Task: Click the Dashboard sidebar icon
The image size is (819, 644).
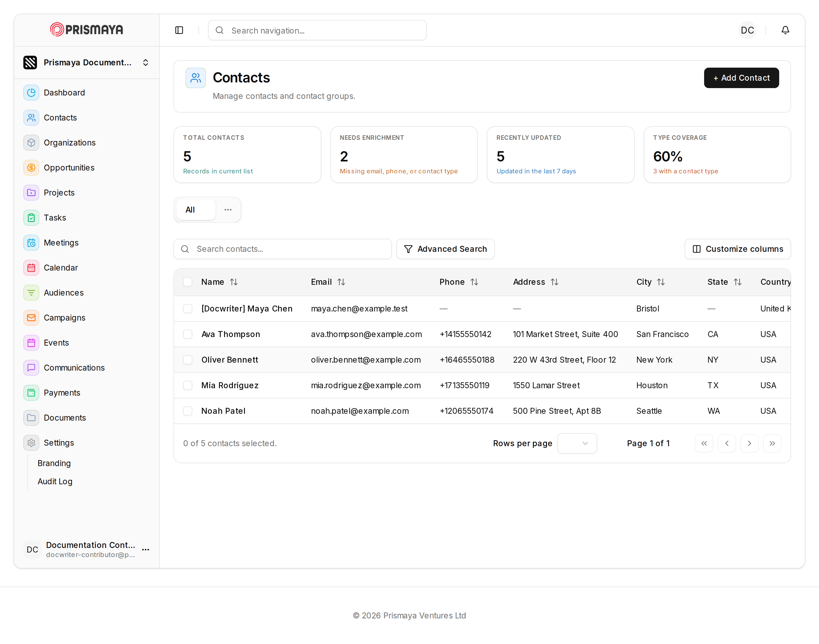Action: point(31,93)
